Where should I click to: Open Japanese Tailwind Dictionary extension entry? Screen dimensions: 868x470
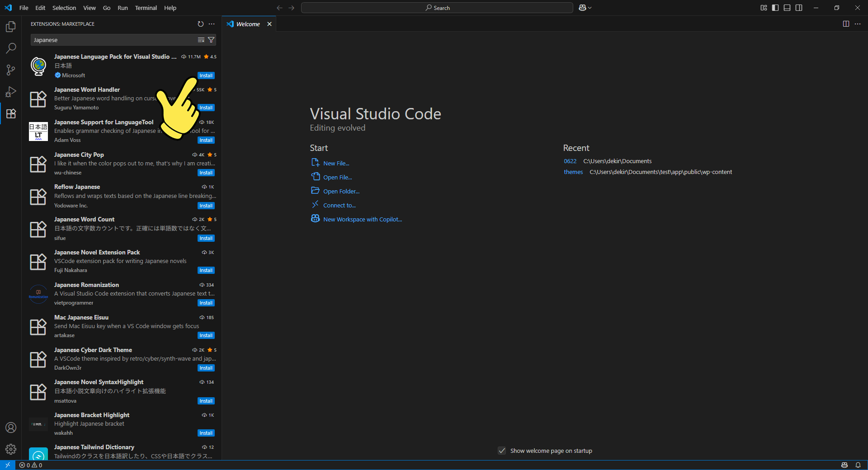(122, 451)
